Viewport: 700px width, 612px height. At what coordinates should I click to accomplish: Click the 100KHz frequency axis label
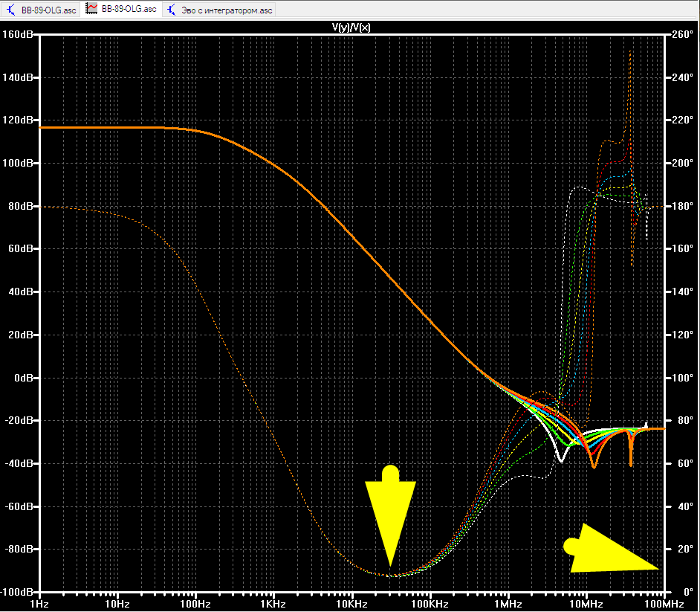coord(431,605)
